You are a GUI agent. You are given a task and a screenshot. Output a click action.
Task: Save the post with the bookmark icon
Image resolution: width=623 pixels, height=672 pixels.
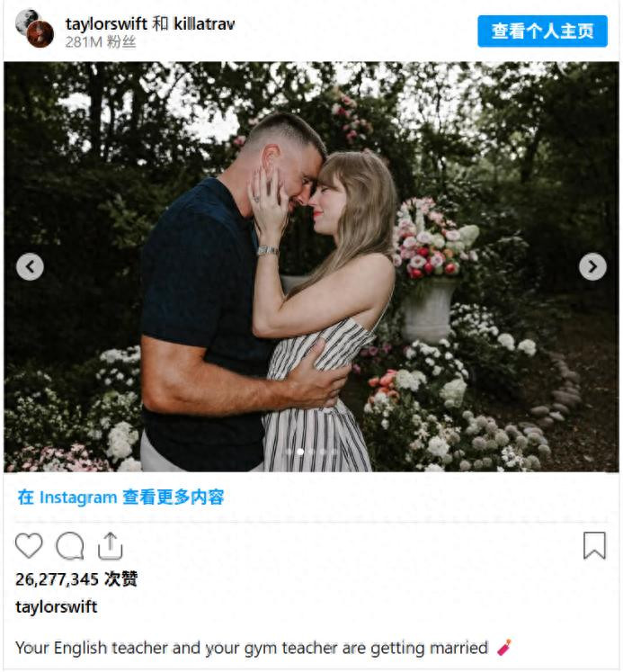595,545
